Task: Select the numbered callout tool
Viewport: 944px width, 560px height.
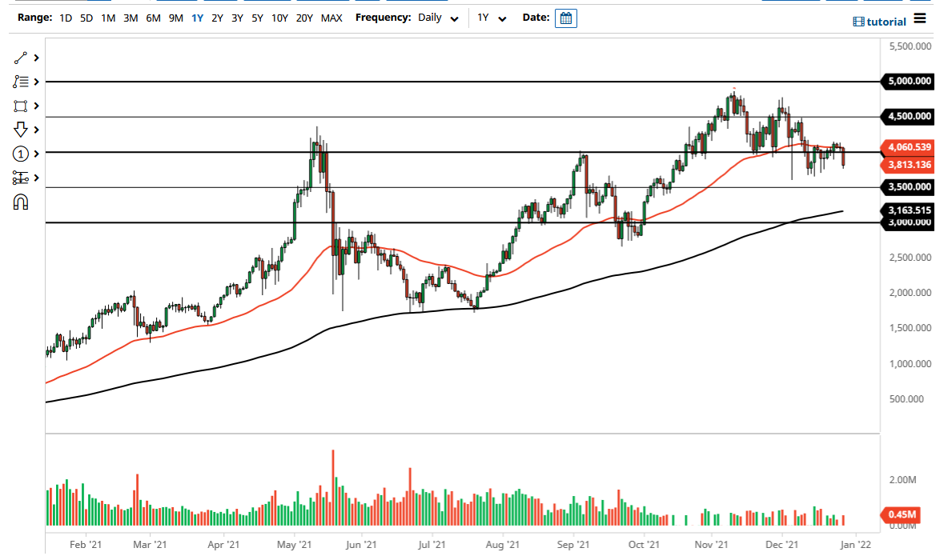Action: [20, 153]
